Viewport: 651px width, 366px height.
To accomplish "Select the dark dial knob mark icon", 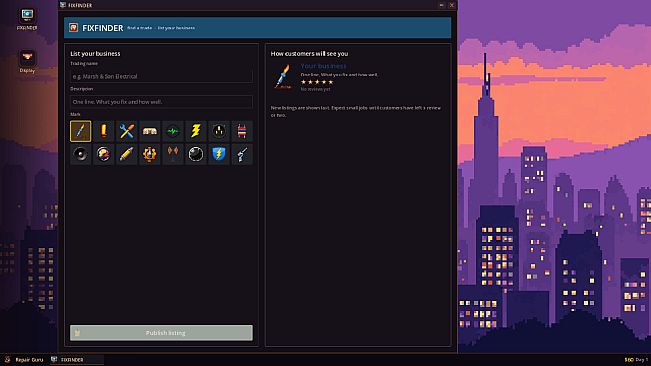I will point(196,154).
